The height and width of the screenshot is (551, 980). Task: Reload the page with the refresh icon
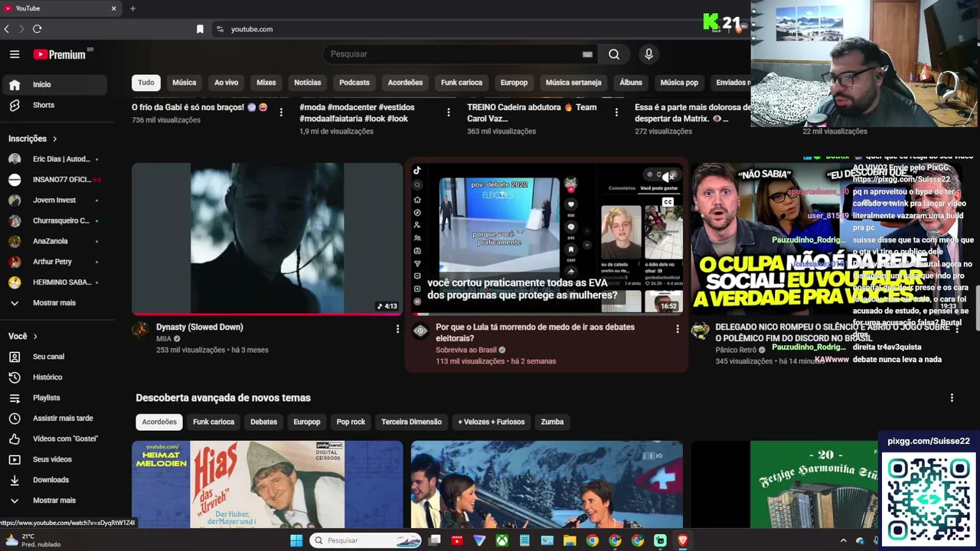pos(37,29)
